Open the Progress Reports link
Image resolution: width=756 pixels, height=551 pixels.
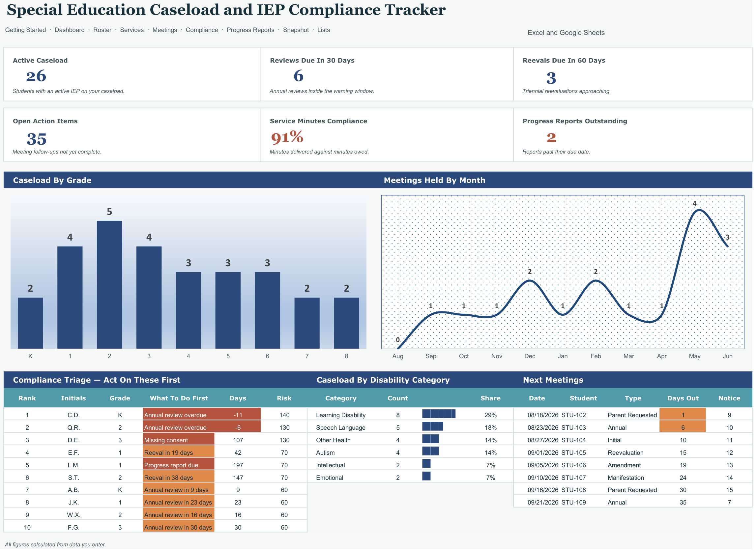[251, 30]
